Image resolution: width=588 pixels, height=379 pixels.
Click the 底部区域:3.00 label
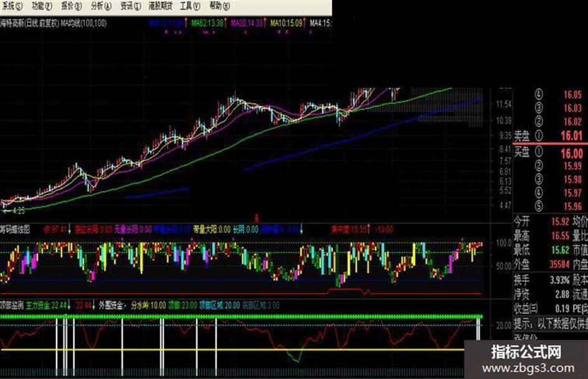pyautogui.click(x=261, y=306)
